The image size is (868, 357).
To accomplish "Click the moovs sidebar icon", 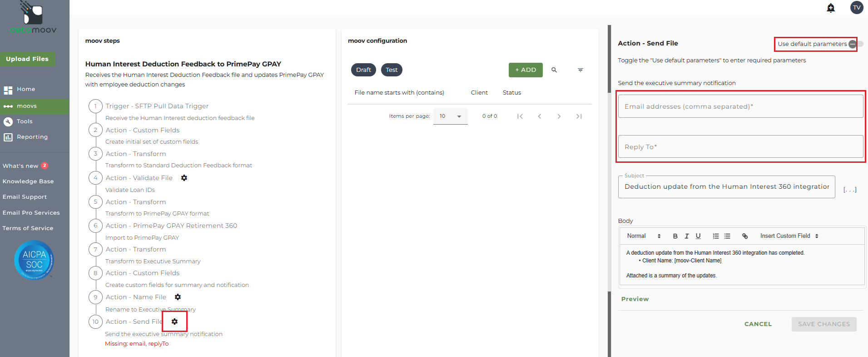I will [x=8, y=106].
